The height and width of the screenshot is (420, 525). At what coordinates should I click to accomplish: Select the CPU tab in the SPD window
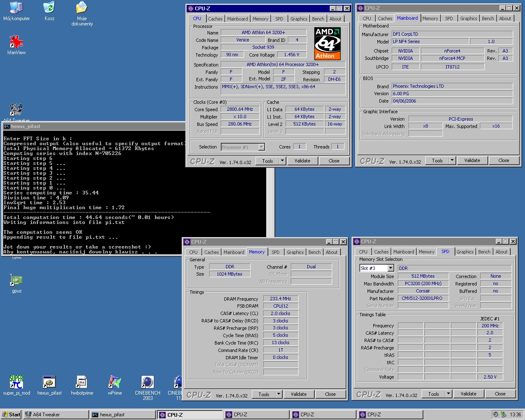pos(363,252)
